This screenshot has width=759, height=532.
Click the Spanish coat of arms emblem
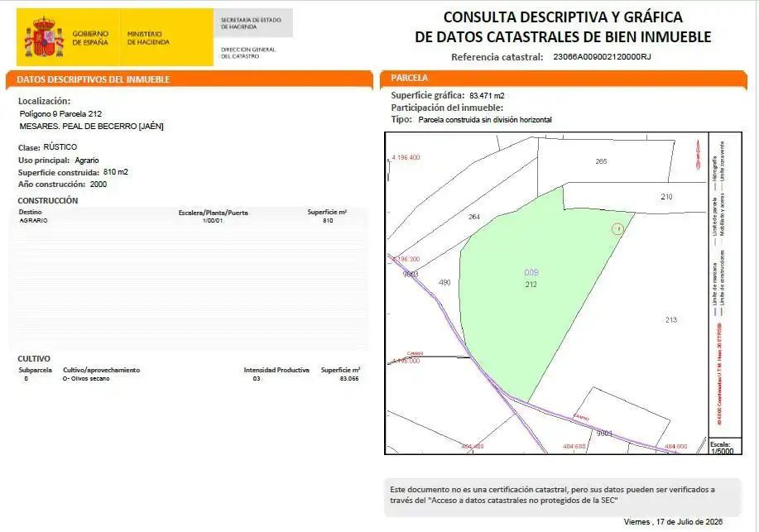[44, 37]
